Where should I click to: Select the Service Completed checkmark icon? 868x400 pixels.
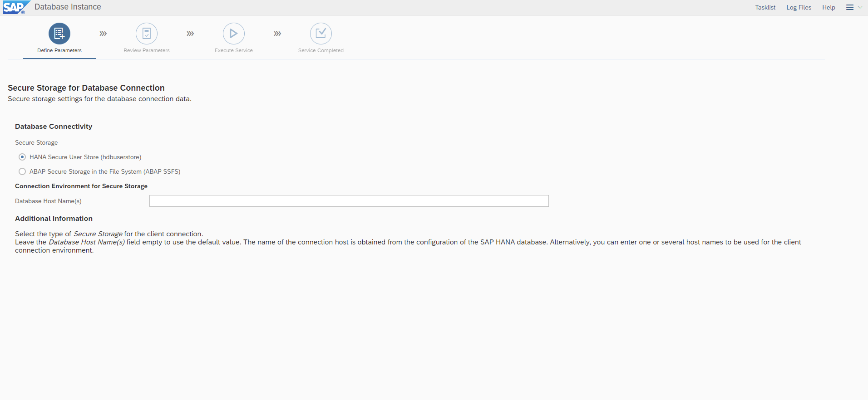(x=321, y=34)
